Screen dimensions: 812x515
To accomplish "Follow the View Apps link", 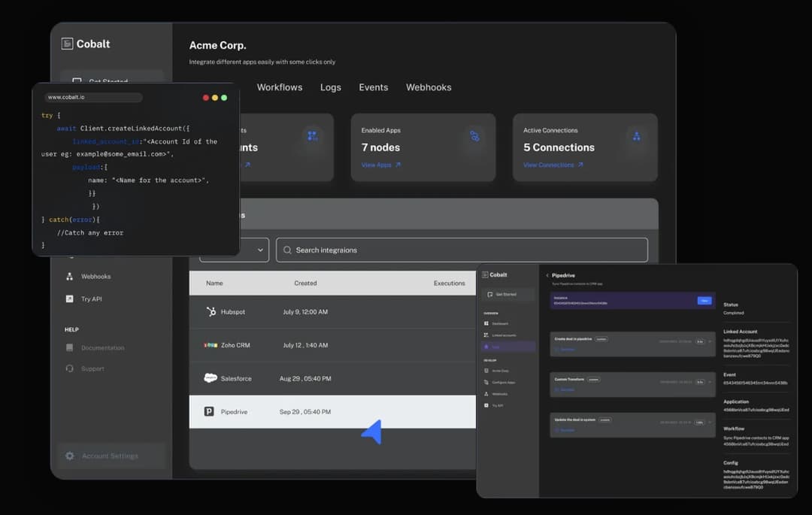I will (x=377, y=165).
